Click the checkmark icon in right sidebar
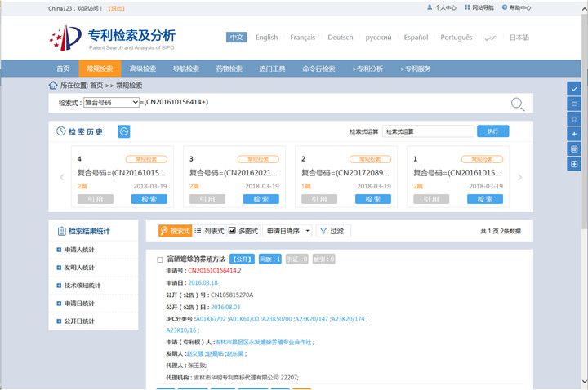588x390 pixels. click(574, 89)
